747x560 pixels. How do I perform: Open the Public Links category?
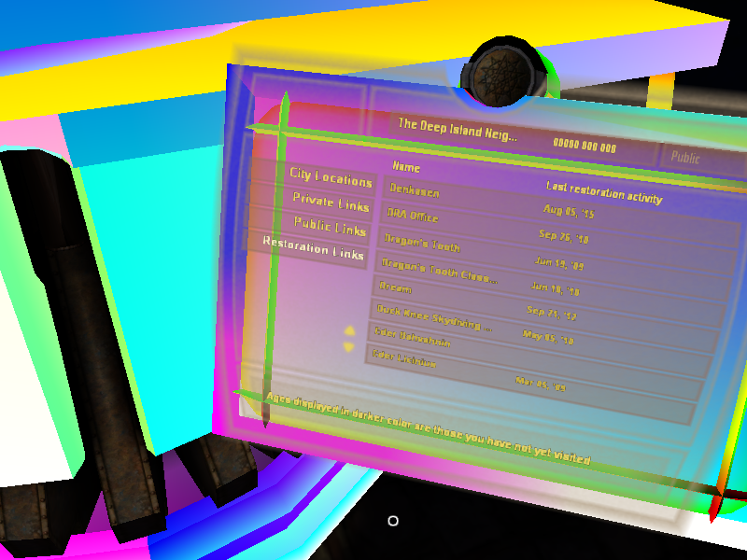tap(330, 226)
